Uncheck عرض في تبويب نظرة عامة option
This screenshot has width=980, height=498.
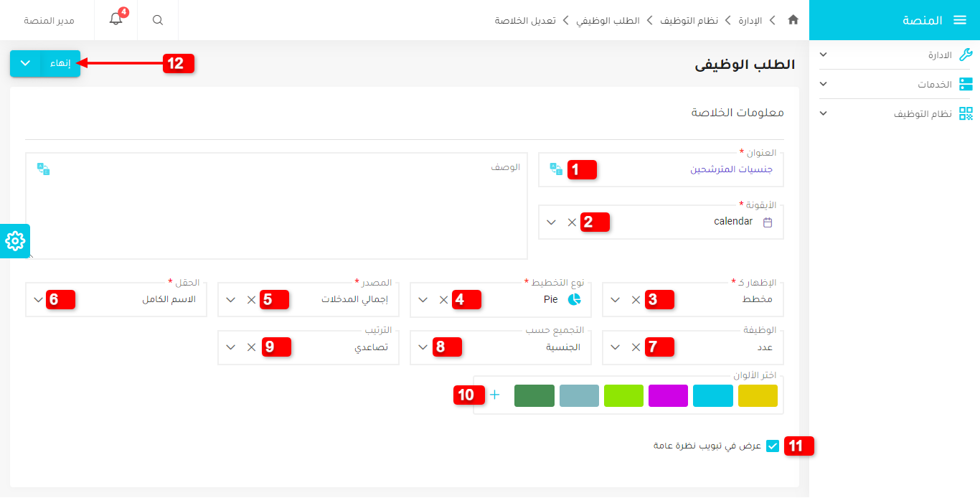[x=773, y=446]
